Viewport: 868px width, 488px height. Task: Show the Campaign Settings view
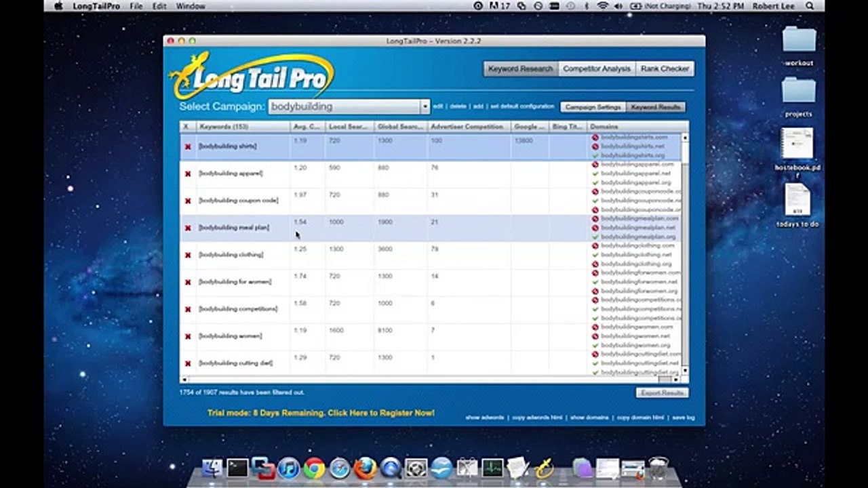(x=593, y=107)
